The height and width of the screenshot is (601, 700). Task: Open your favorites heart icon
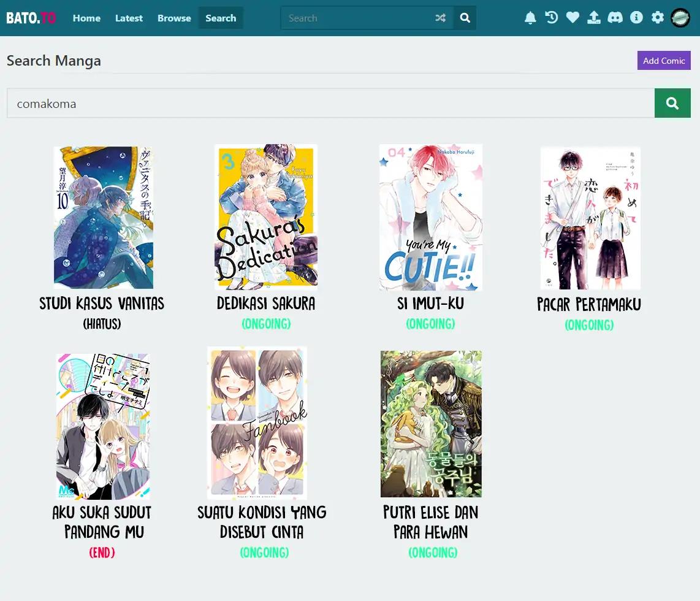573,17
